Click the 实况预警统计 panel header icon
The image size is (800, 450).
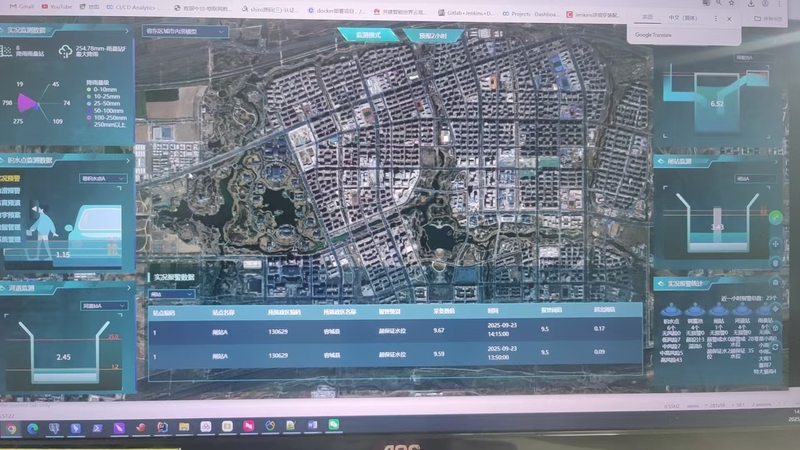[x=661, y=284]
